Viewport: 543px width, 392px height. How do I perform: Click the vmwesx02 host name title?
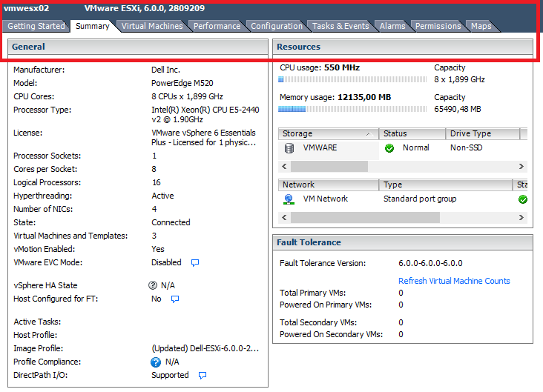(26, 8)
